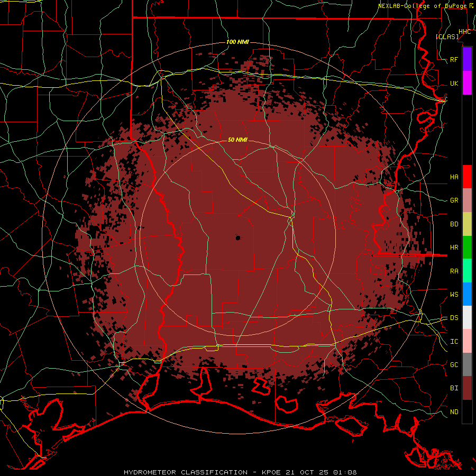
Task: Click the HYDROMETEOR CLASSIFICATION KPOE title text
Action: pos(240,472)
